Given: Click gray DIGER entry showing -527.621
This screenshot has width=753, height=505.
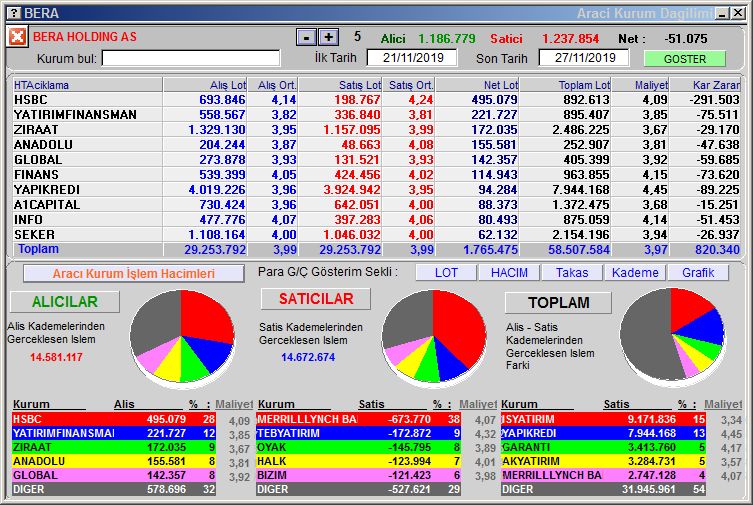Looking at the screenshot, I should pos(358,489).
